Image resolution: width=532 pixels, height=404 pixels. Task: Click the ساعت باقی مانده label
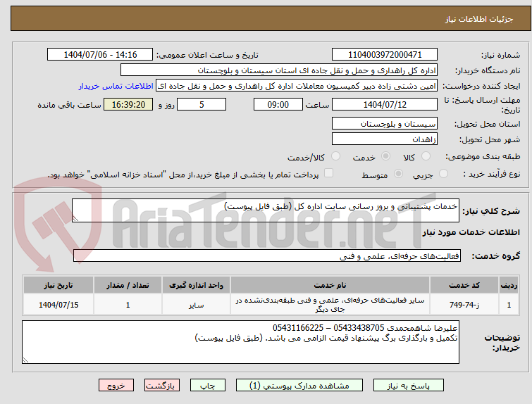pos(69,105)
